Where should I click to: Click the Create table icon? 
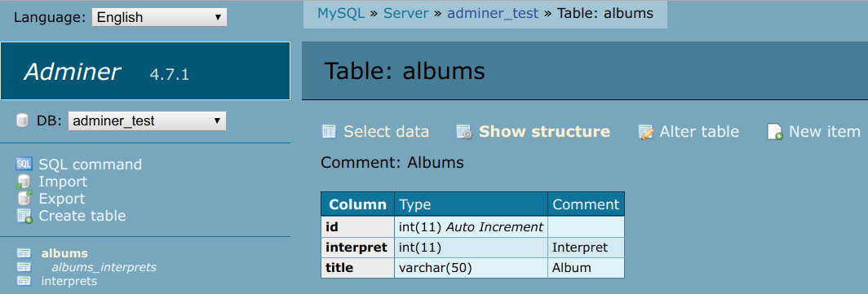[x=24, y=216]
